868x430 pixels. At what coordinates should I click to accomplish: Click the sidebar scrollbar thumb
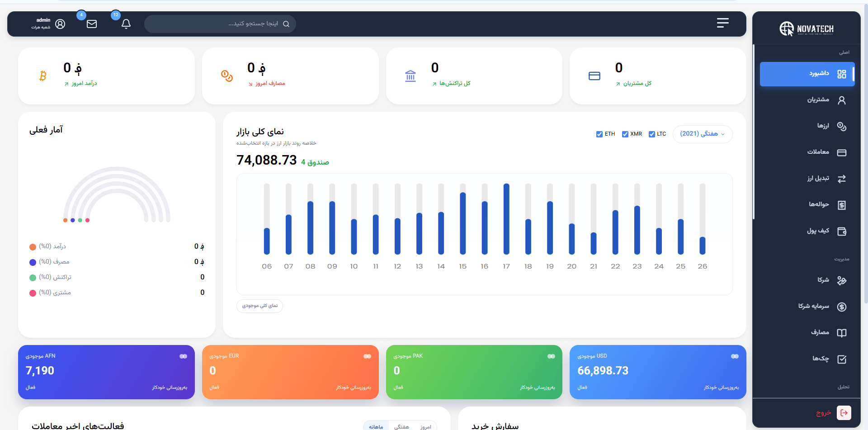(754, 132)
